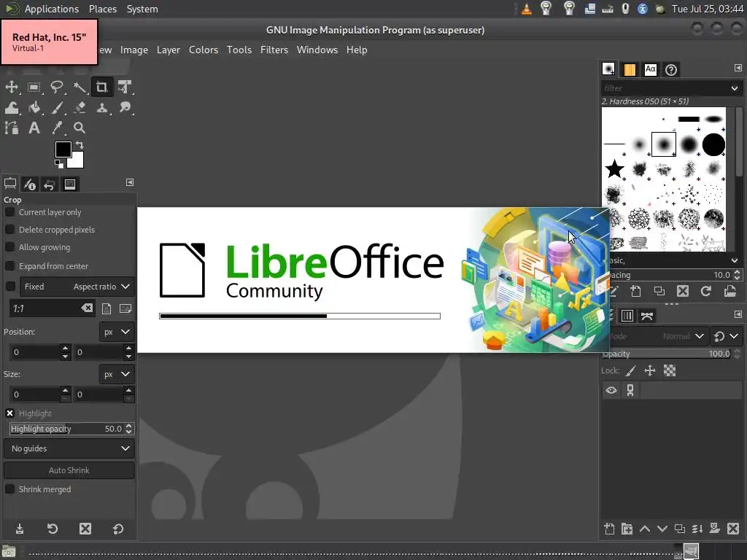Open the Windows menu
The image size is (747, 560).
[x=317, y=50]
